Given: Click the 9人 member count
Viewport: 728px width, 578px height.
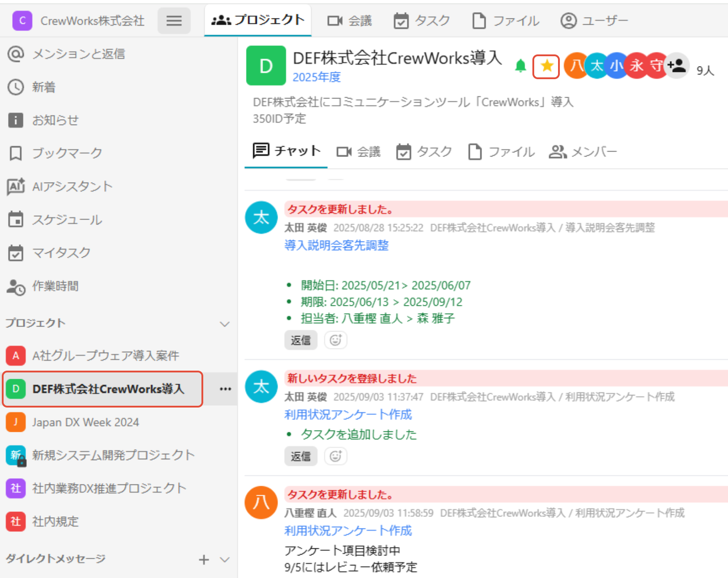Looking at the screenshot, I should click(705, 71).
